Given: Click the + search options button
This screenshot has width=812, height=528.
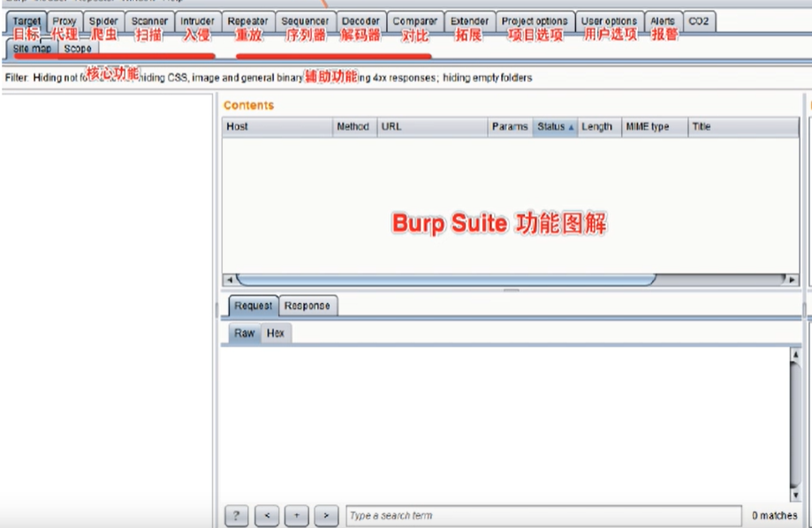Looking at the screenshot, I should click(x=297, y=516).
